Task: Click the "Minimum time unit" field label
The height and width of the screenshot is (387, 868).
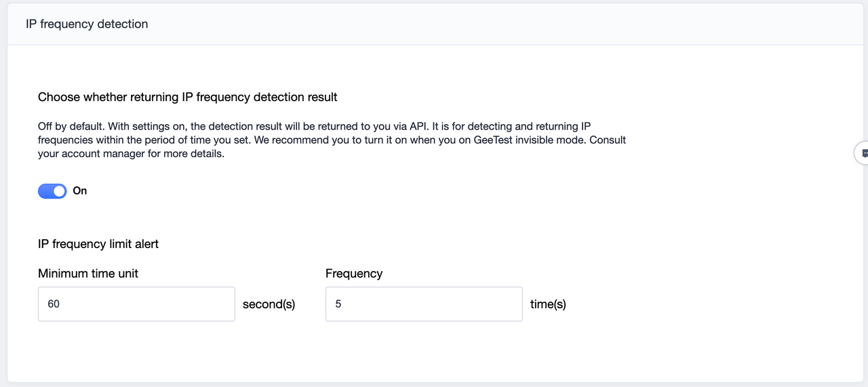Action: point(88,274)
